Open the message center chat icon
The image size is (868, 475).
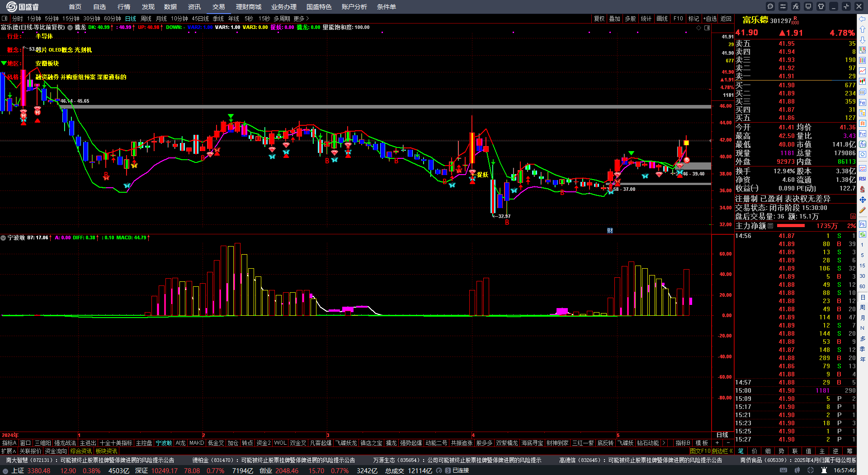tap(770, 6)
